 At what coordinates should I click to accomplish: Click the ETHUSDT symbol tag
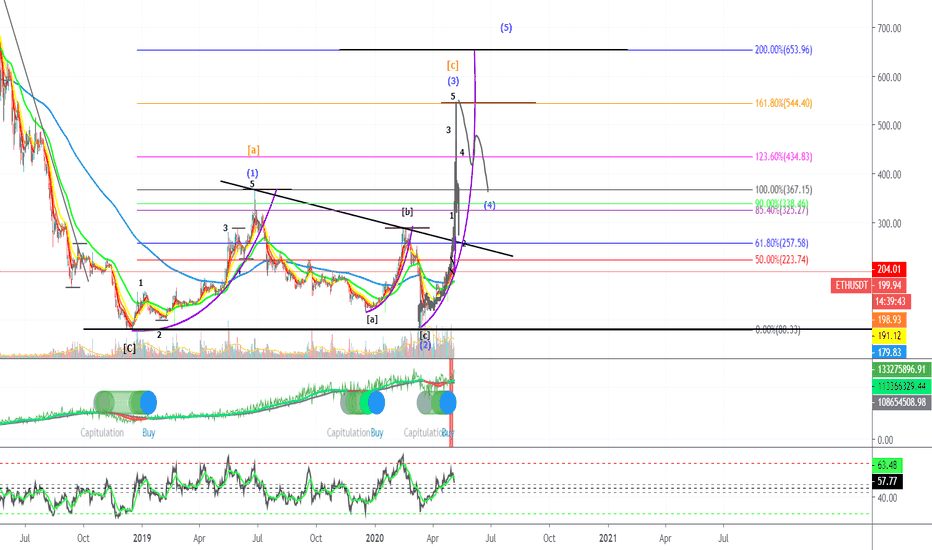tap(851, 285)
